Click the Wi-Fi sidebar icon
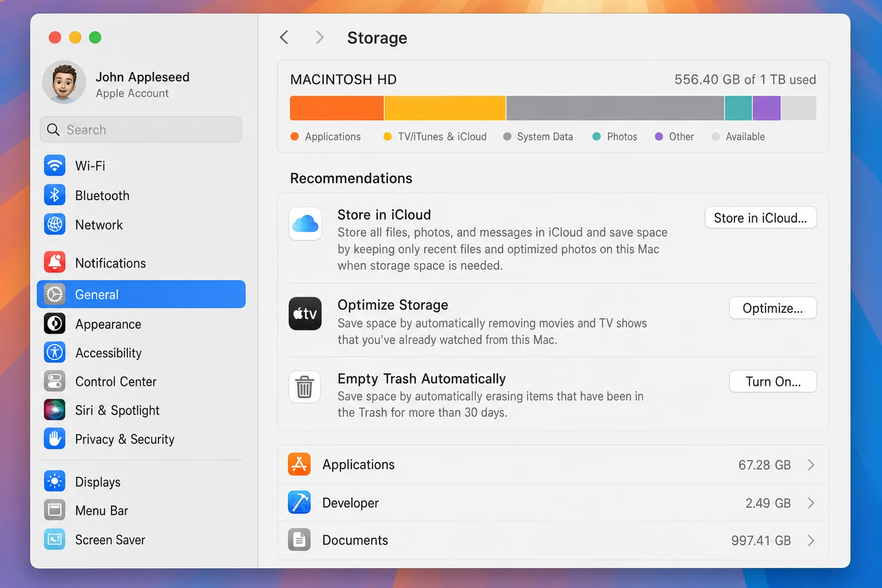The height and width of the screenshot is (588, 882). tap(55, 165)
